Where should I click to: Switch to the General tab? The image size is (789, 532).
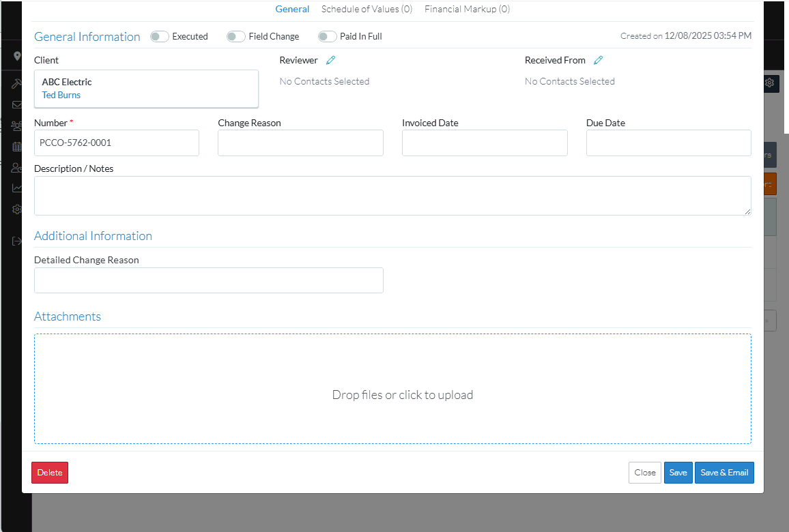click(292, 9)
